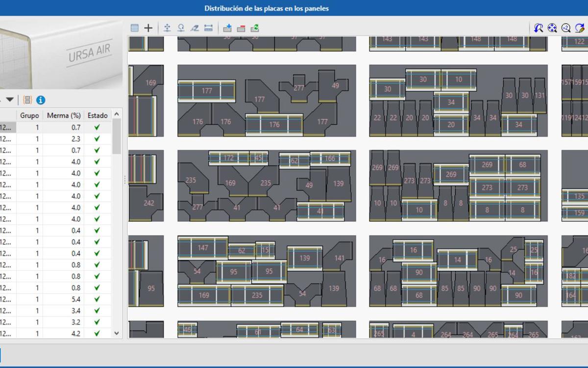
Task: Click the redraw pencil arrow icon
Action: [x=580, y=28]
